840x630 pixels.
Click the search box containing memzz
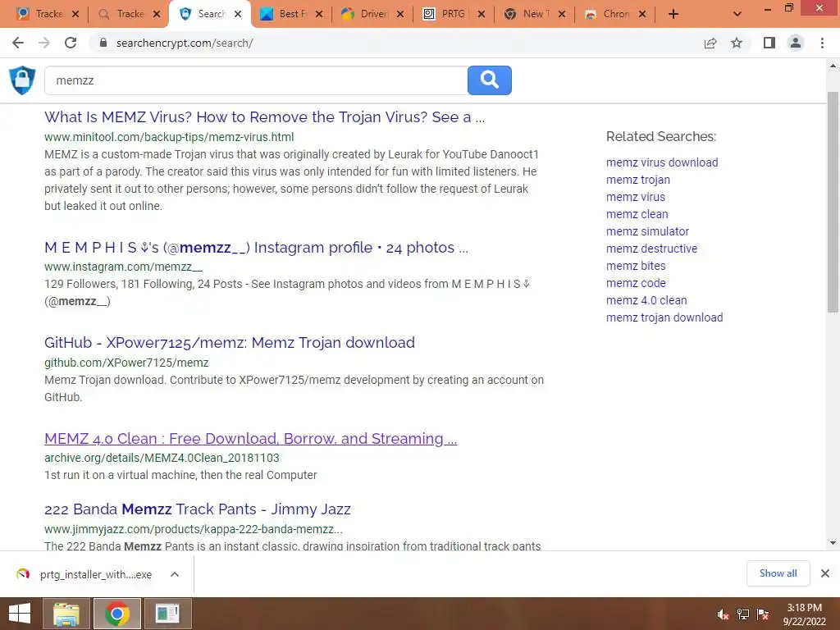(256, 80)
